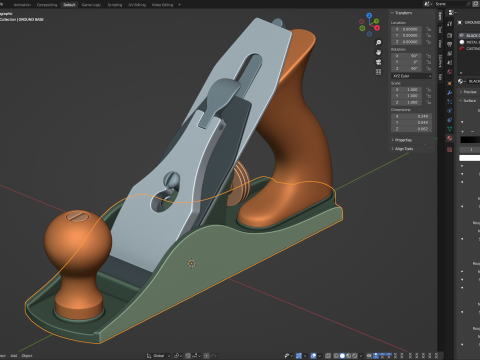Screen dimensions: 480x360
Task: Lock the Location X value
Action: (429, 29)
